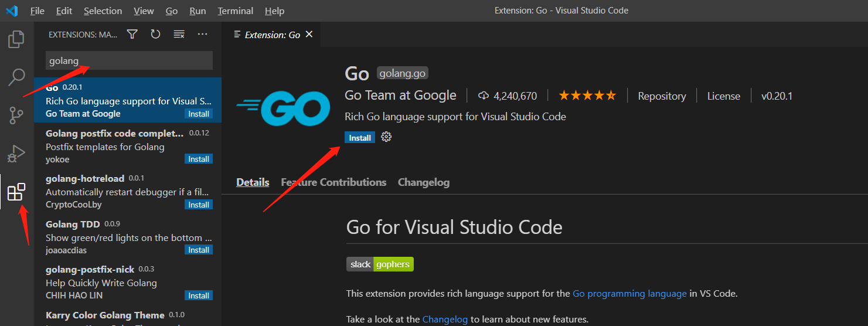868x326 pixels.
Task: Open the Help menu
Action: 274,11
